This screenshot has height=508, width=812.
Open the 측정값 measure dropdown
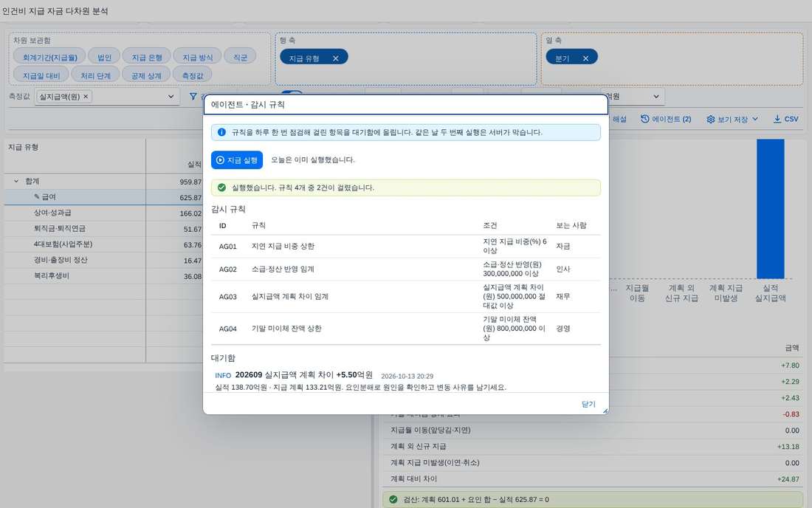pos(171,96)
